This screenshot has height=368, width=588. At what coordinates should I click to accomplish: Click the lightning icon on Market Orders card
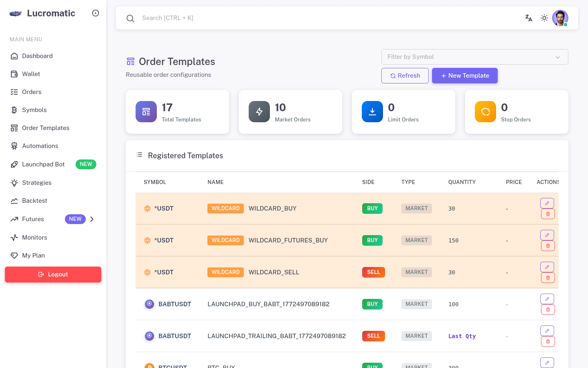pos(259,111)
